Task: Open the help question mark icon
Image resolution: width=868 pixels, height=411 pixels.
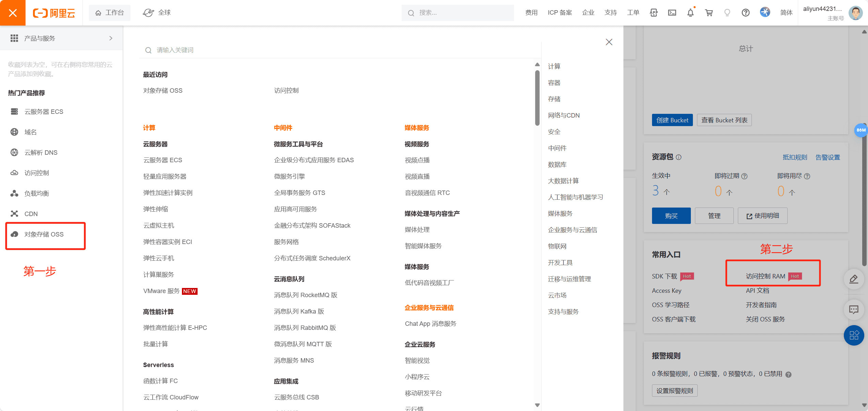Action: pos(746,13)
